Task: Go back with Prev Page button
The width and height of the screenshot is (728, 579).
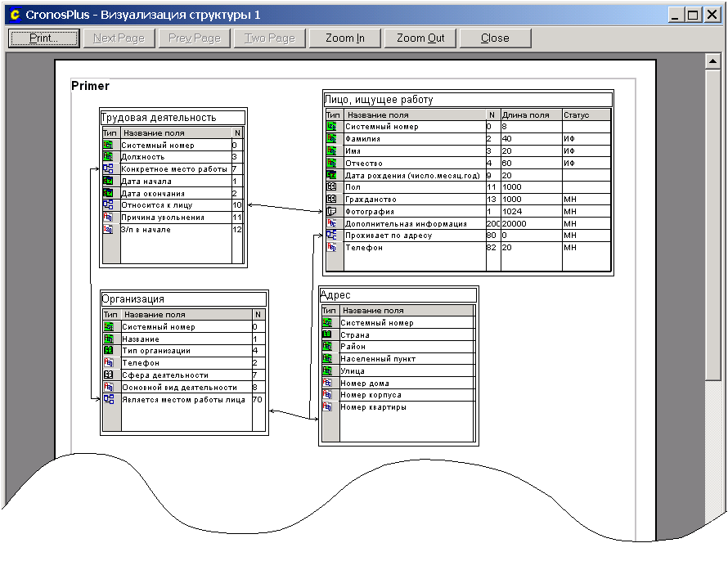Action: (x=194, y=38)
